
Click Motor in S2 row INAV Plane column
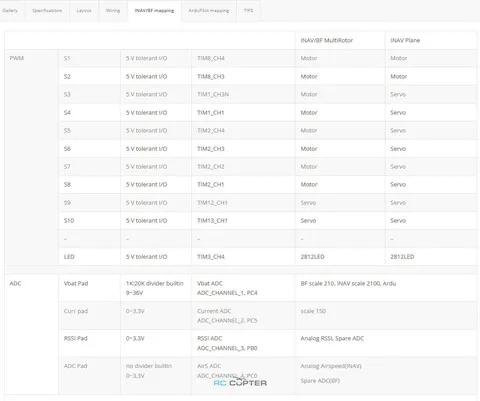(399, 77)
